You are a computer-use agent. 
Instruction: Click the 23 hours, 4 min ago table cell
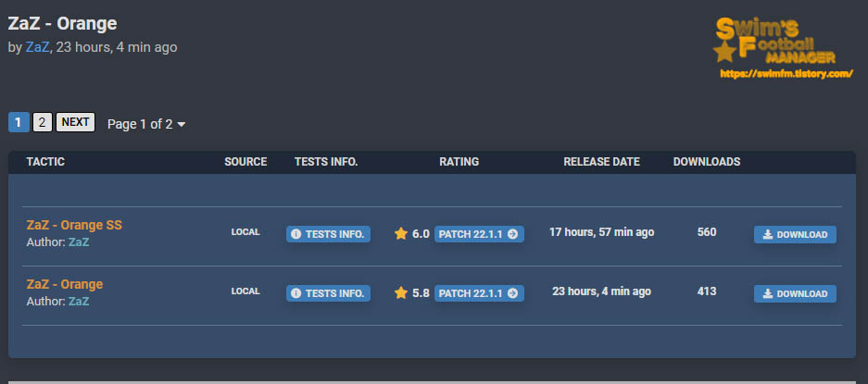(x=602, y=291)
